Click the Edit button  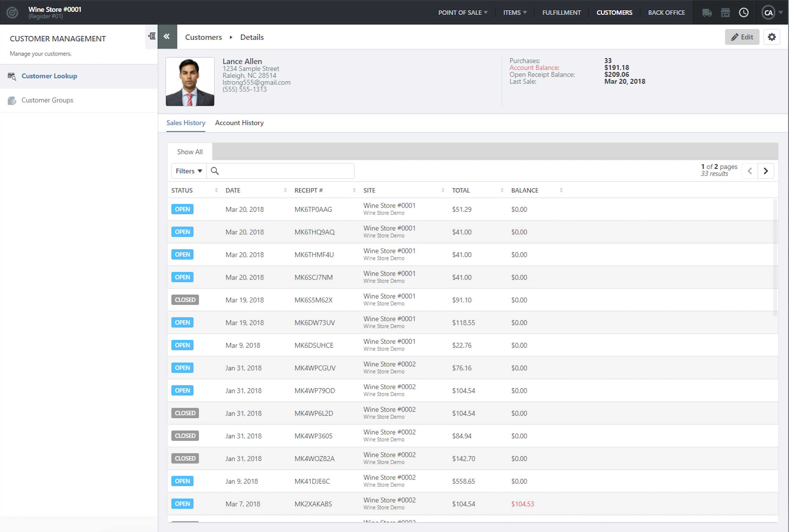(742, 37)
